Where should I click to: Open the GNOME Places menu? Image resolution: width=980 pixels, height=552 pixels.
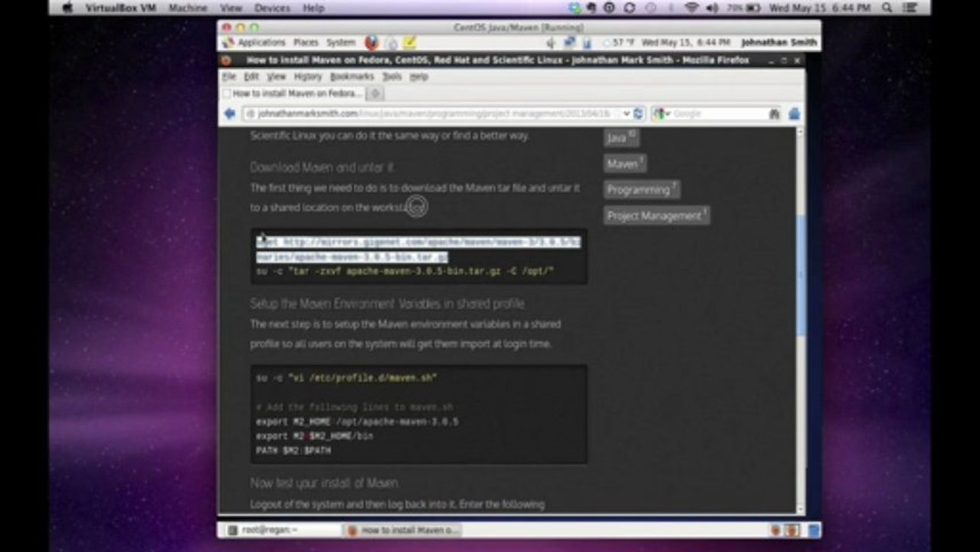[306, 43]
